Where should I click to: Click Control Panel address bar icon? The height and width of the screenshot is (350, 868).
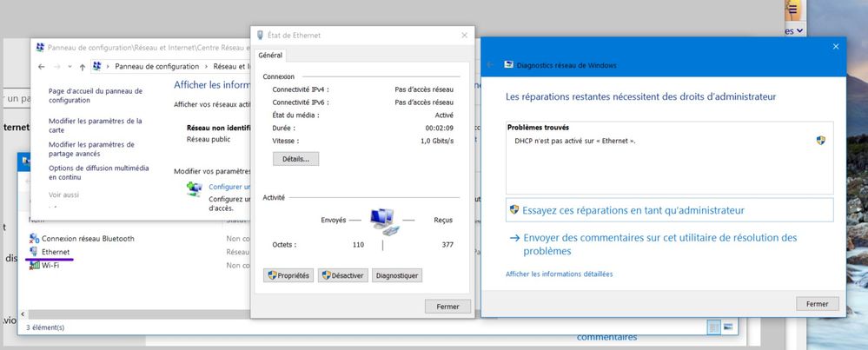coord(96,66)
